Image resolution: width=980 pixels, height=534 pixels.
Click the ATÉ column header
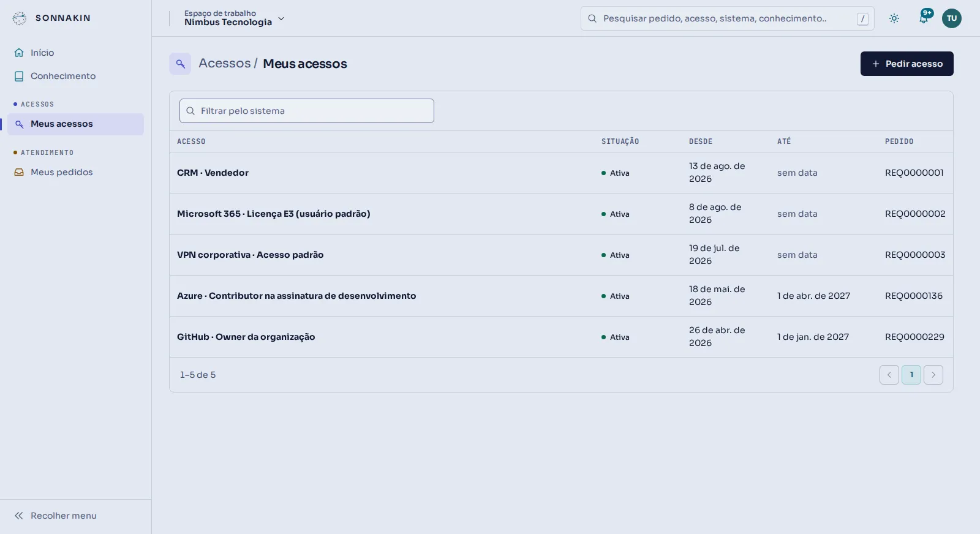pyautogui.click(x=784, y=141)
